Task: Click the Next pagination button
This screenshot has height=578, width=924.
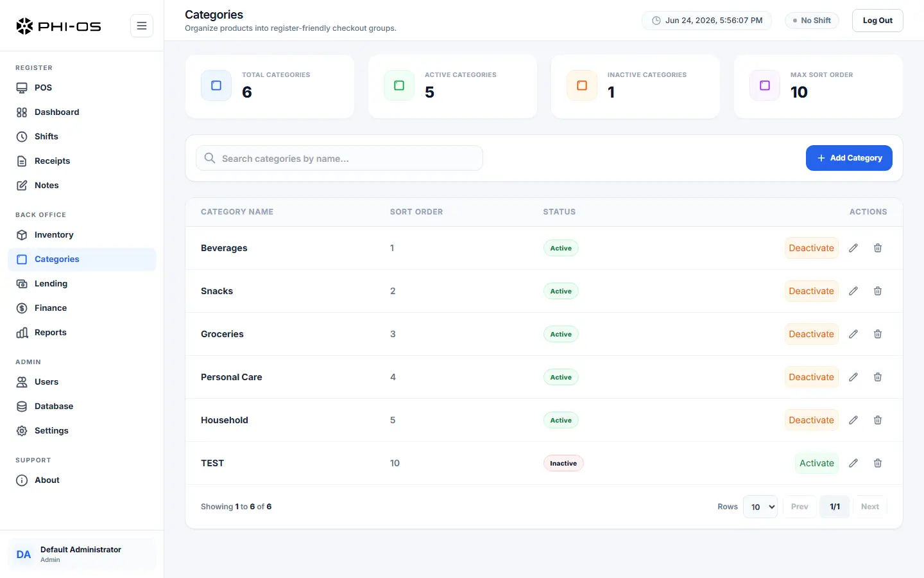Action: [x=870, y=507]
